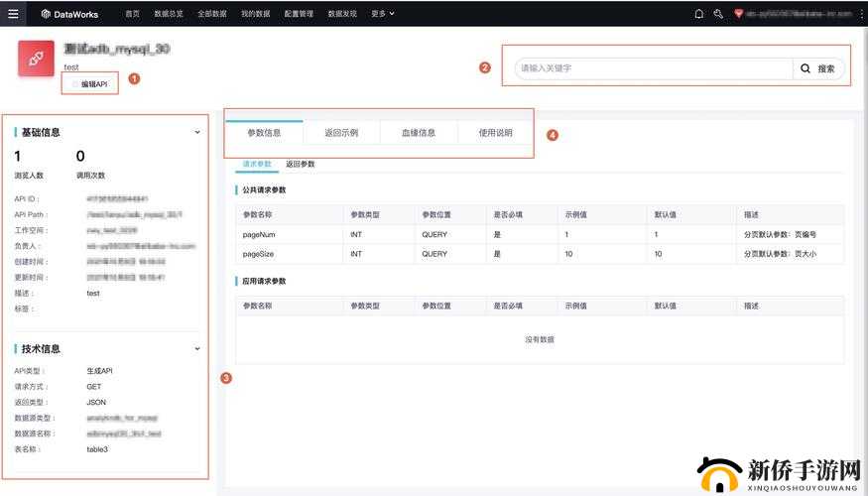This screenshot has height=496, width=868.
Task: Focus the keyword search input field
Action: tap(654, 68)
